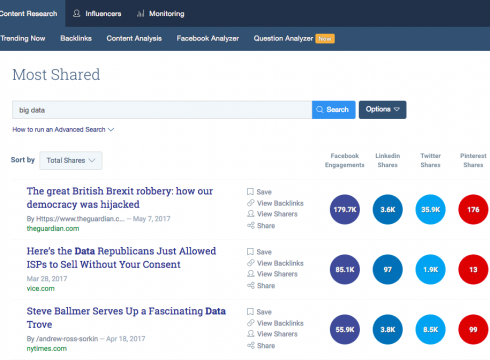
Task: Focus the big data search field
Action: tap(162, 110)
